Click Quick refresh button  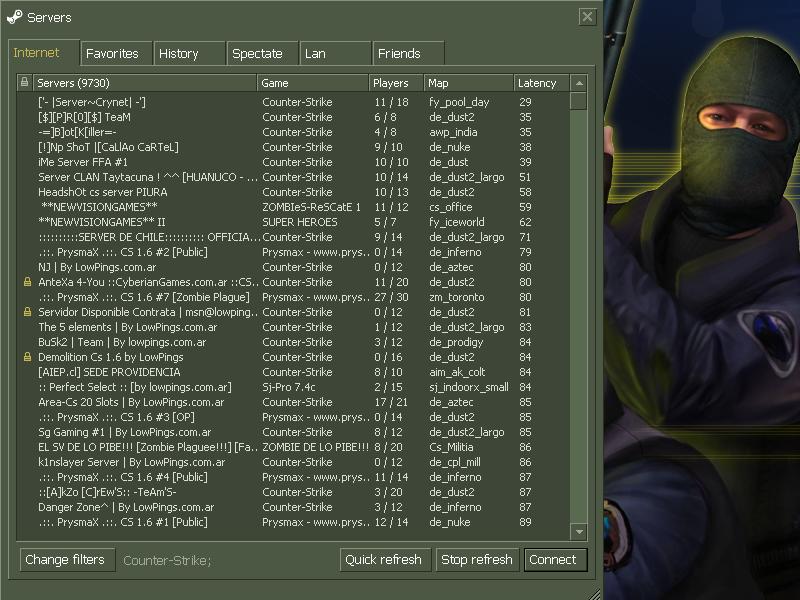[x=385, y=560]
